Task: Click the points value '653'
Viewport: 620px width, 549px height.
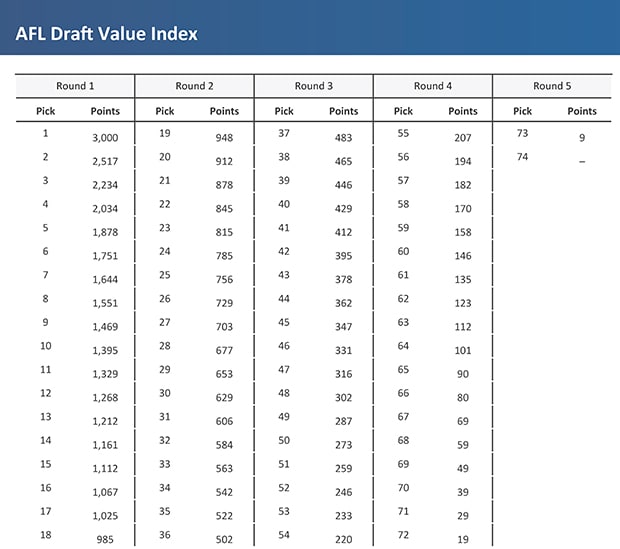Action: tap(224, 374)
